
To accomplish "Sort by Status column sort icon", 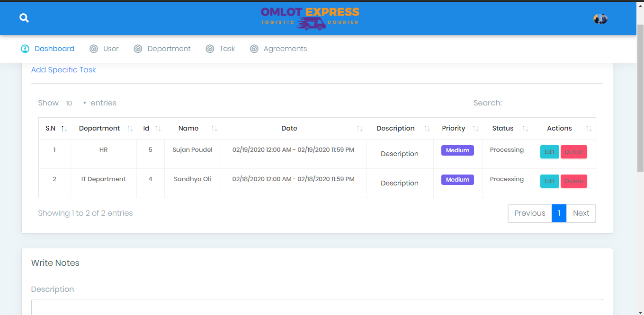I will click(525, 129).
